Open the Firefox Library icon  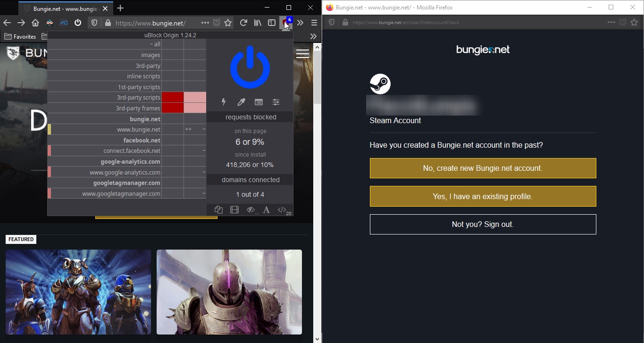[258, 23]
